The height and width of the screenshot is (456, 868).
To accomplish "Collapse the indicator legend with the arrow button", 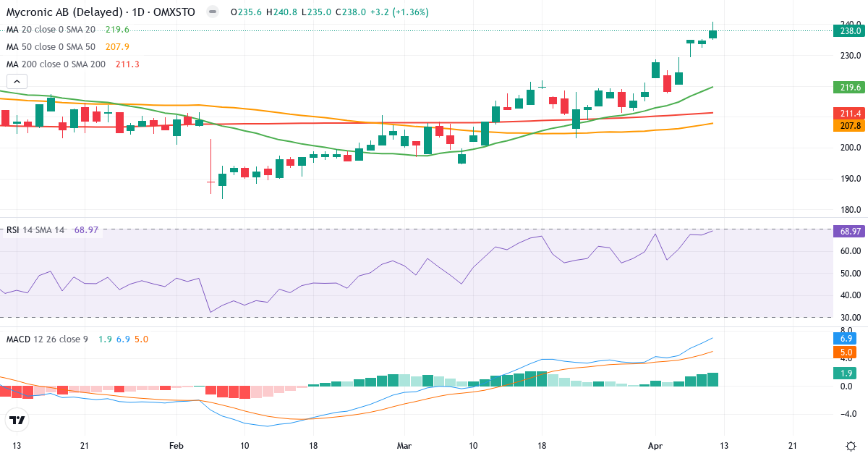I will [16, 81].
